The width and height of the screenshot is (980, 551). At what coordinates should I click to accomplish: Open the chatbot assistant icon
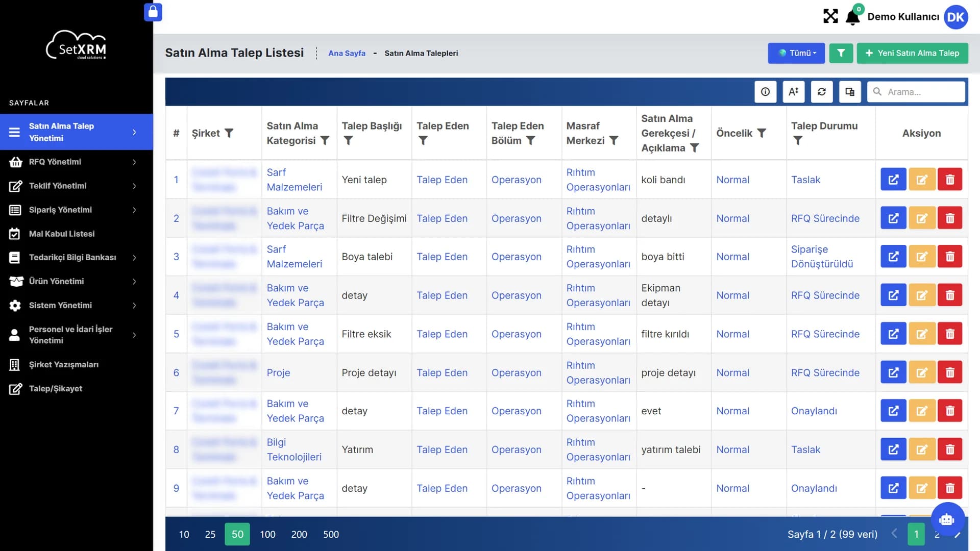click(947, 519)
